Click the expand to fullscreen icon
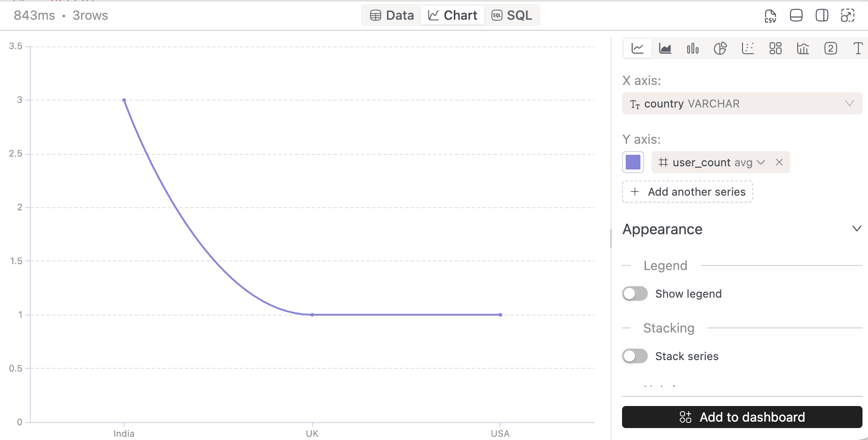Screen dimensions: 868x440 pyautogui.click(x=847, y=16)
